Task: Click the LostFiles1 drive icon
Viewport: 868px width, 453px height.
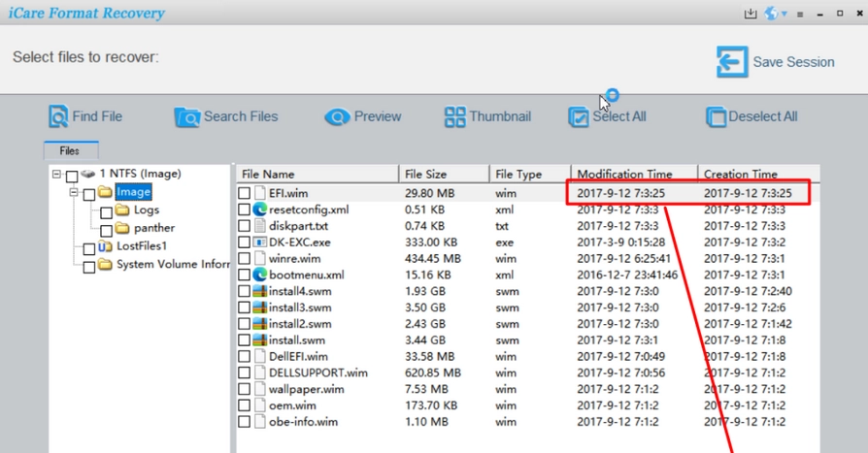Action: tap(105, 246)
